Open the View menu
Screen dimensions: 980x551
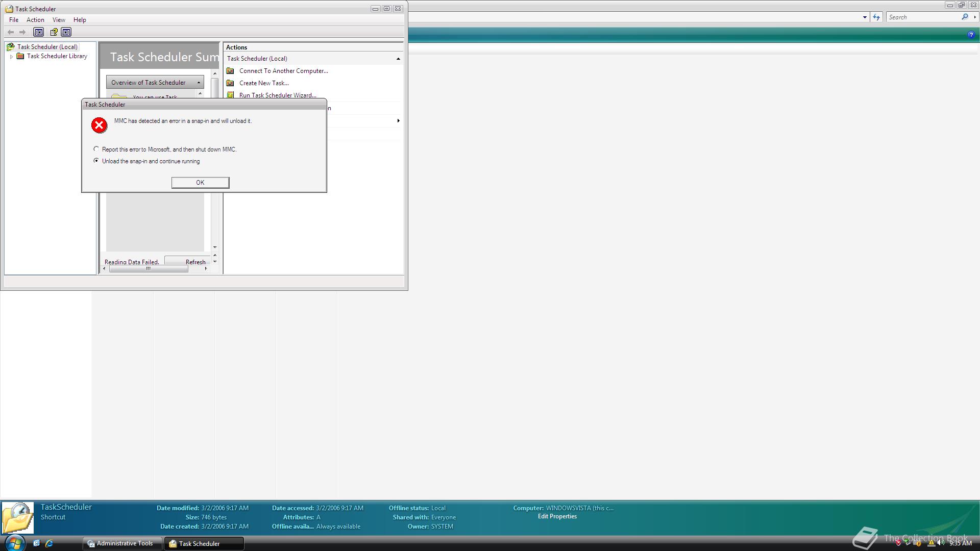(59, 20)
